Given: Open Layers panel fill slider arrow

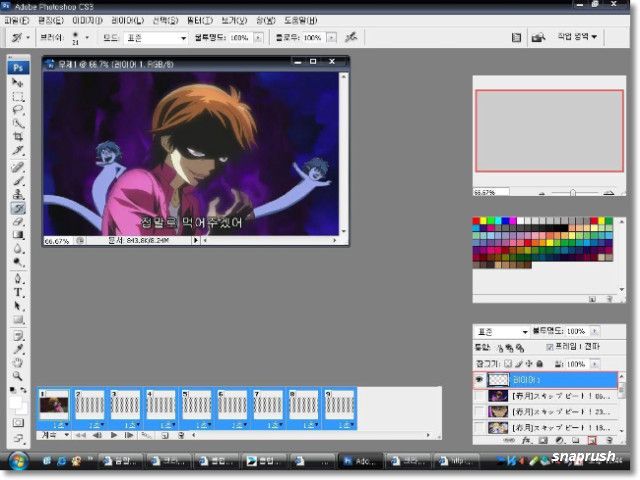Looking at the screenshot, I should pos(594,363).
